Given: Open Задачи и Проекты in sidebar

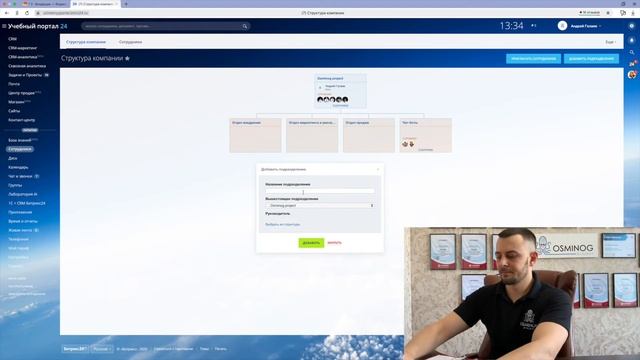Looking at the screenshot, I should click(25, 75).
